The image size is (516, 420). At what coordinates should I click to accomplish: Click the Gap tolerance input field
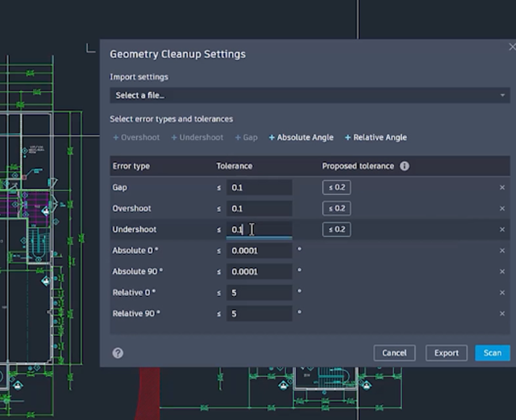click(259, 188)
